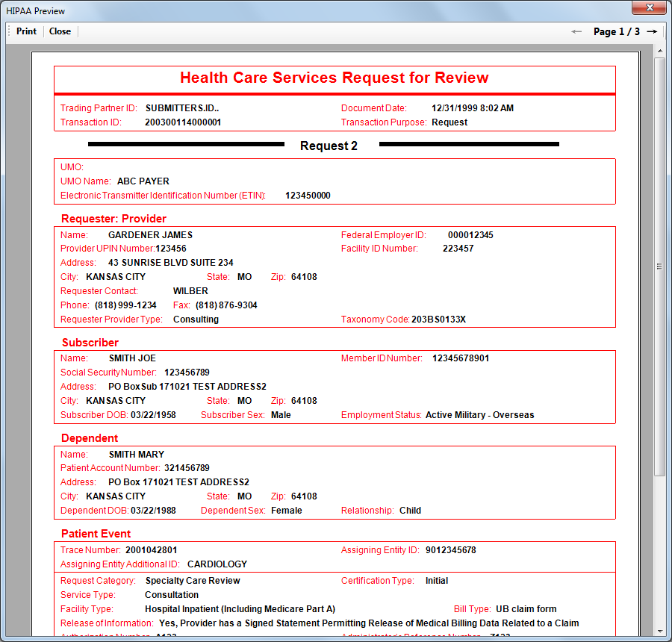Advance to the next page with the right arrow
This screenshot has height=642, width=672.
coord(650,31)
